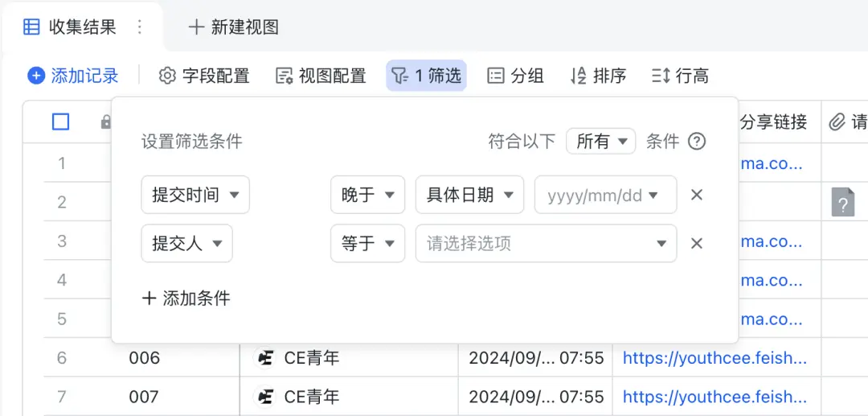The height and width of the screenshot is (416, 868).
Task: Open the 所有 match-condition dropdown
Action: click(x=600, y=142)
